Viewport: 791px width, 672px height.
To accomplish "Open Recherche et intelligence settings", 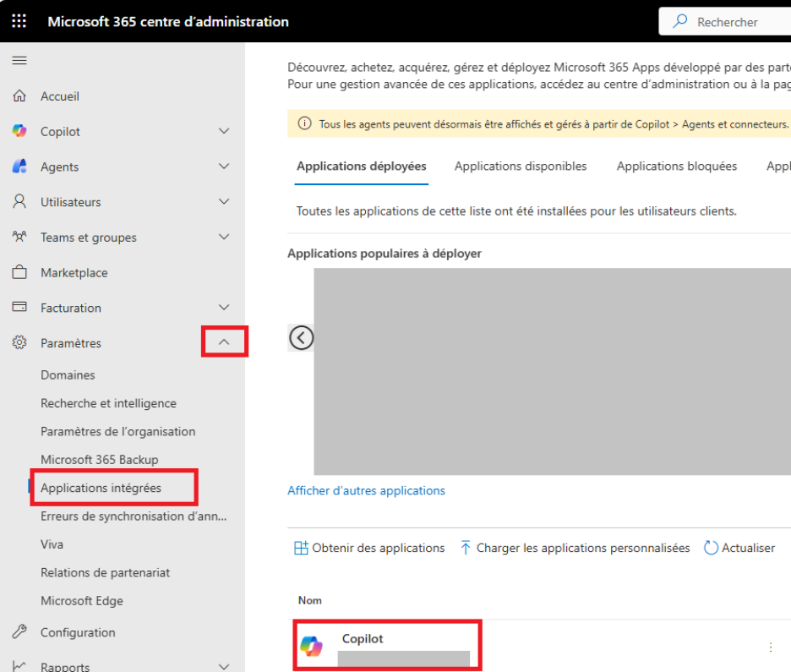I will point(108,403).
